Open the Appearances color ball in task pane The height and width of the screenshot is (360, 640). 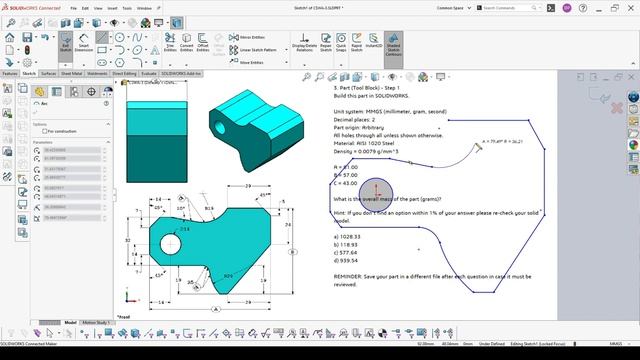click(633, 145)
